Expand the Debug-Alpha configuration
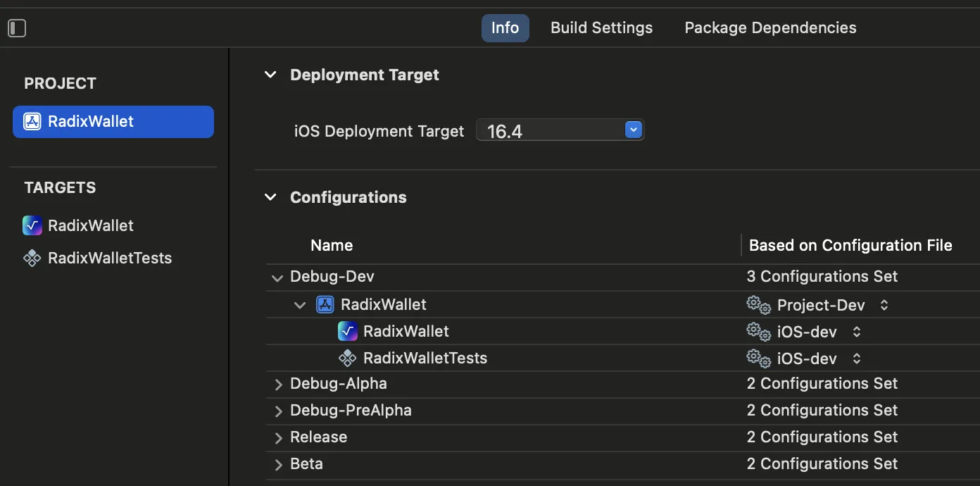The image size is (980, 486). pos(278,384)
